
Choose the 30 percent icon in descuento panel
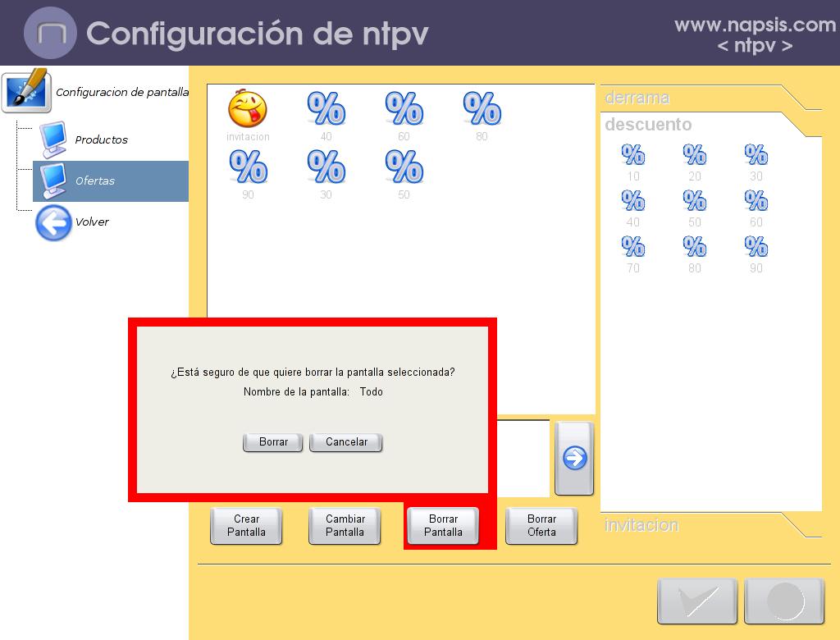click(x=756, y=155)
